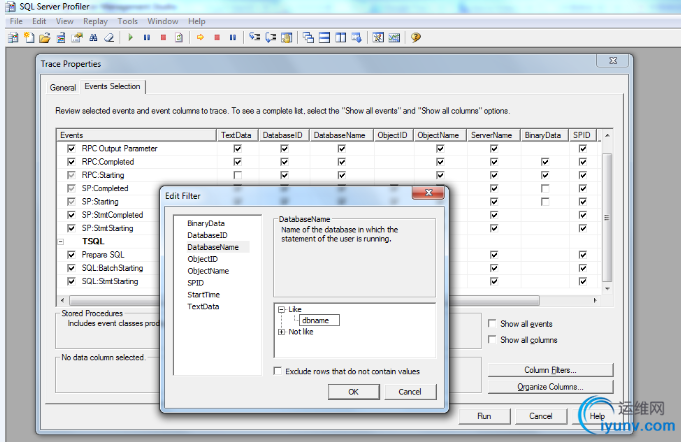Open the Edit menu
The image size is (681, 442).
39,21
